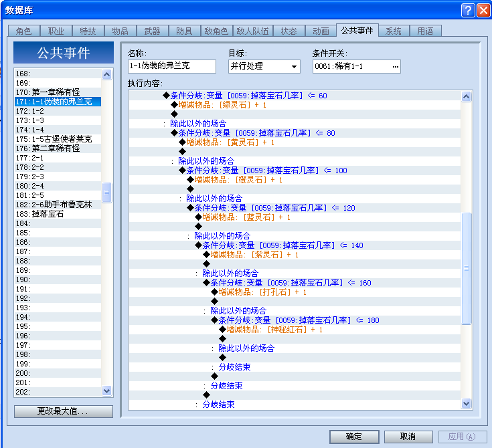Close the 数据库 window
The width and height of the screenshot is (492, 448).
483,10
